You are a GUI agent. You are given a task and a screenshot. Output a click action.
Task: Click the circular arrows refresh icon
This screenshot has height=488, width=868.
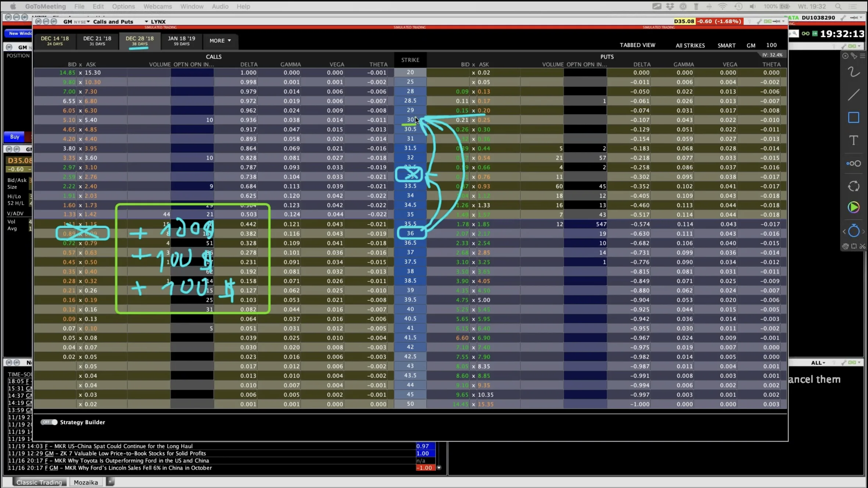[x=853, y=186]
